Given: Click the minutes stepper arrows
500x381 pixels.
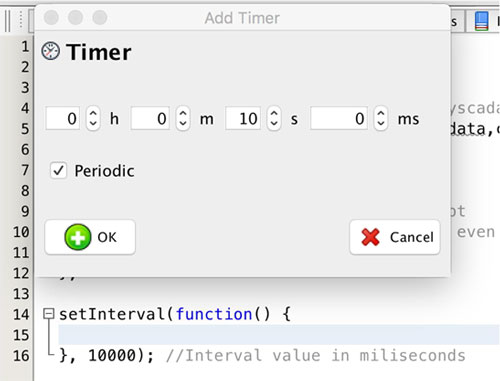Looking at the screenshot, I should pyautogui.click(x=183, y=118).
